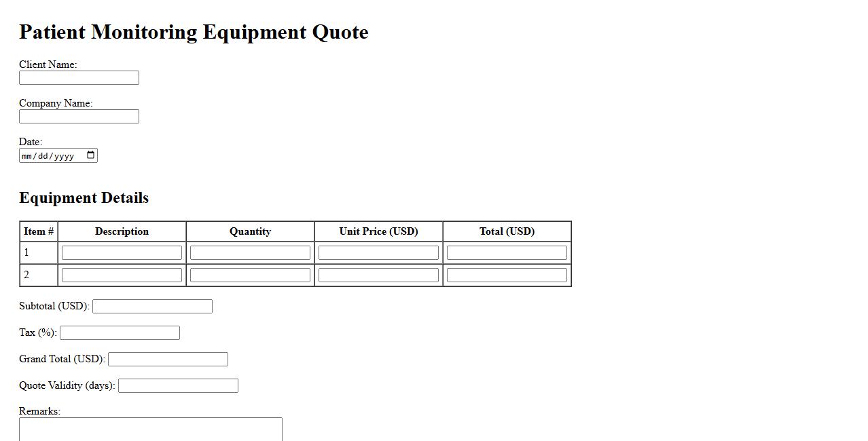Viewport: 868px width, 441px height.
Task: Click the Subtotal (USD) input field
Action: click(152, 307)
